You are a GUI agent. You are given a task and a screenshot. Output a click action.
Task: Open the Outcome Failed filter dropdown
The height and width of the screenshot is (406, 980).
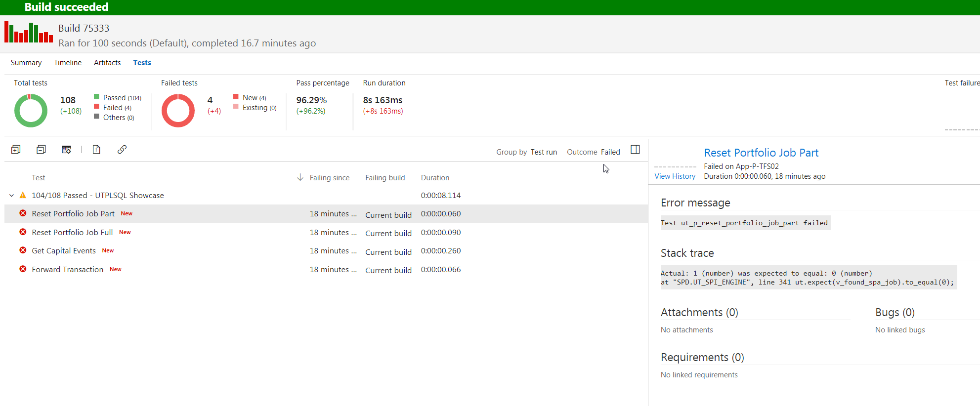(x=610, y=152)
